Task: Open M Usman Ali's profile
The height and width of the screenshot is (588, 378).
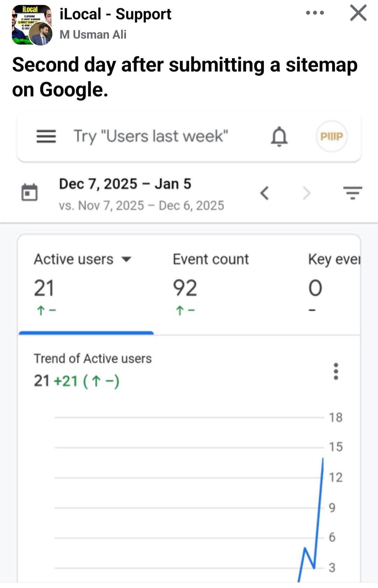Action: tap(93, 34)
